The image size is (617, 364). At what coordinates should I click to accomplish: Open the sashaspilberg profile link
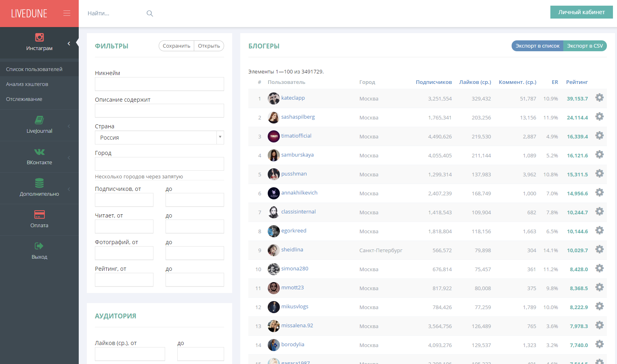tap(298, 117)
